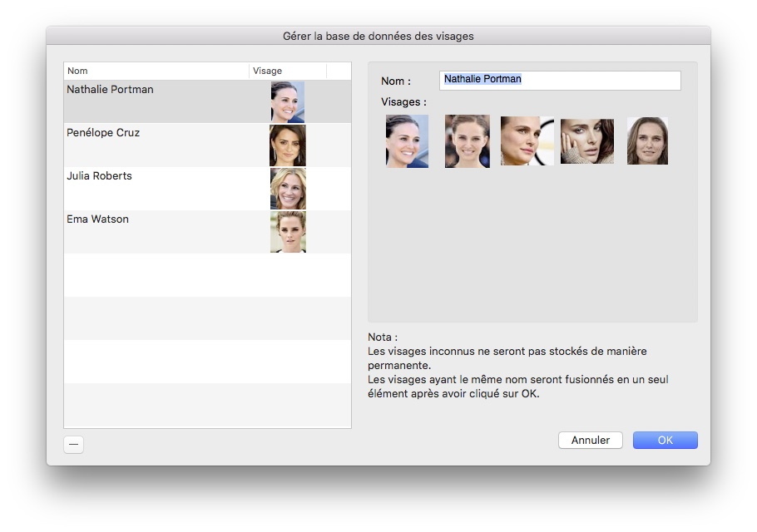Select the first face image under Visages
757x532 pixels.
407,141
